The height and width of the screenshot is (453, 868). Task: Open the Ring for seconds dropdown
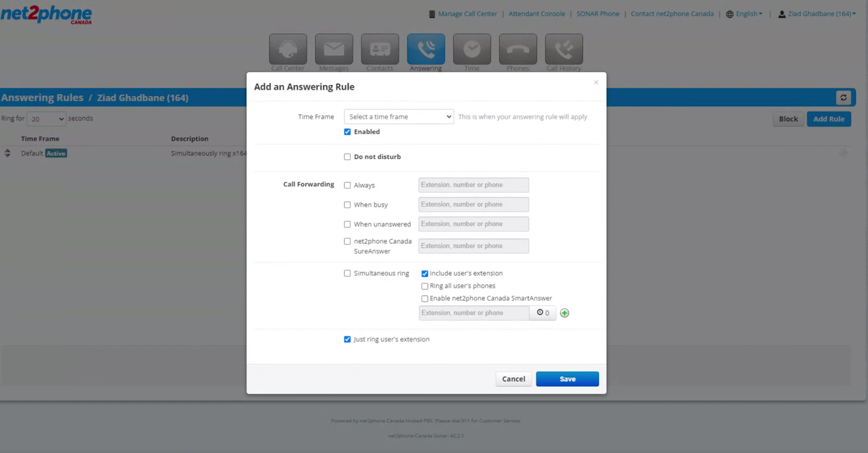point(46,119)
